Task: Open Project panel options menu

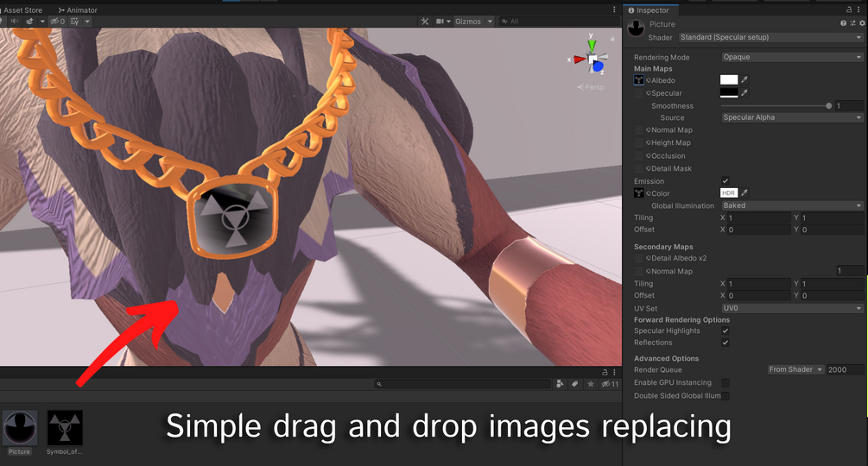Action: [614, 372]
